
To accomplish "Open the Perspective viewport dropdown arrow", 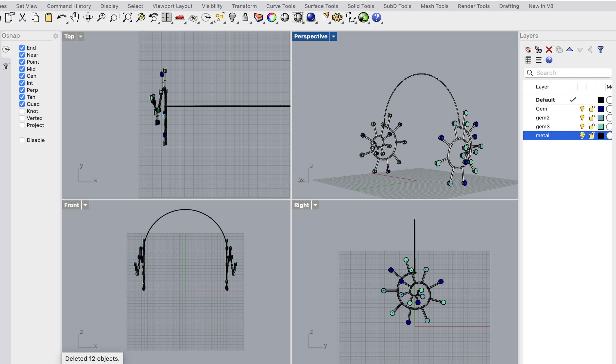I will pyautogui.click(x=333, y=36).
